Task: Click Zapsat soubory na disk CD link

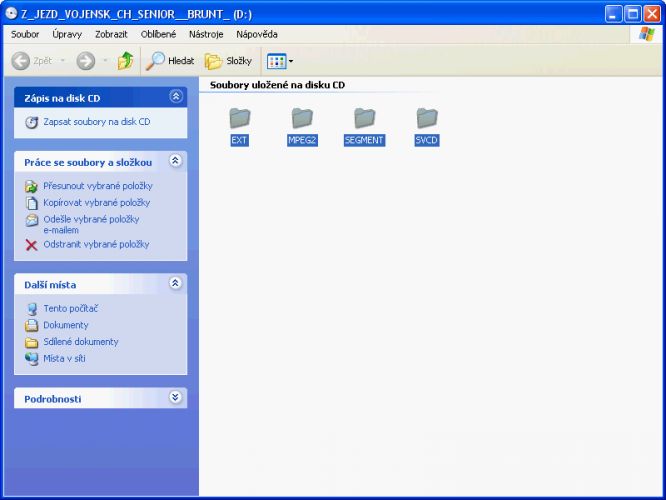Action: 97,122
